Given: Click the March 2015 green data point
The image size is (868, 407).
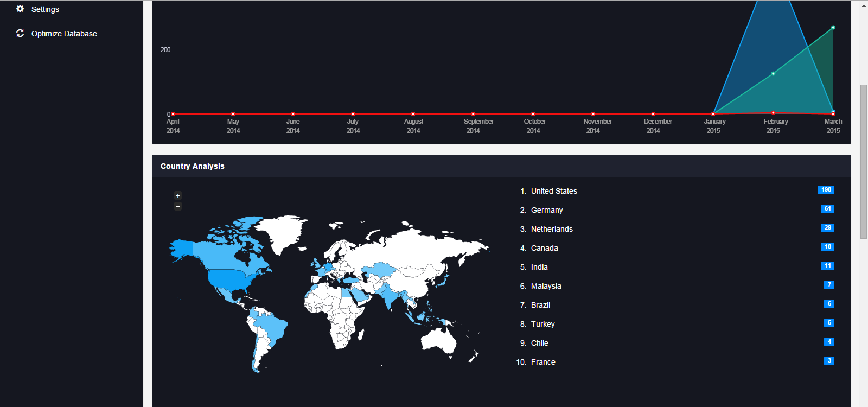Looking at the screenshot, I should [833, 27].
